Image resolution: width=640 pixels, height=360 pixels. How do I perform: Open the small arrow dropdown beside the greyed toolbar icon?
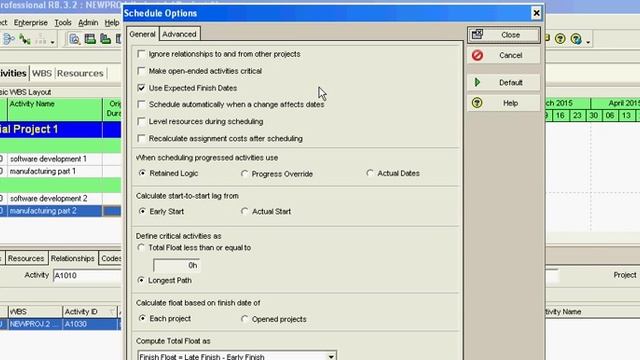(x=53, y=42)
